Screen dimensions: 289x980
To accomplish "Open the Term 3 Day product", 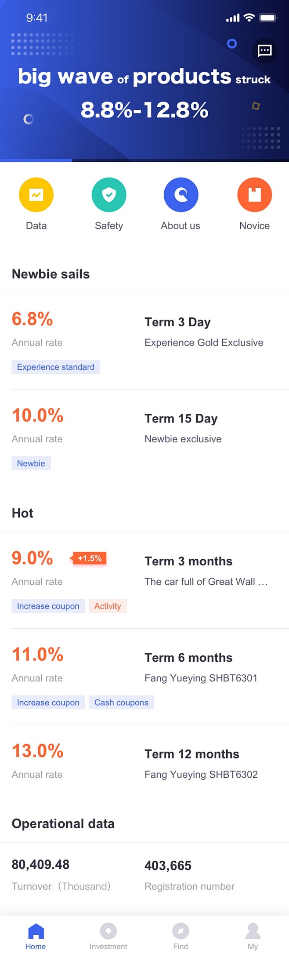I will (x=144, y=342).
